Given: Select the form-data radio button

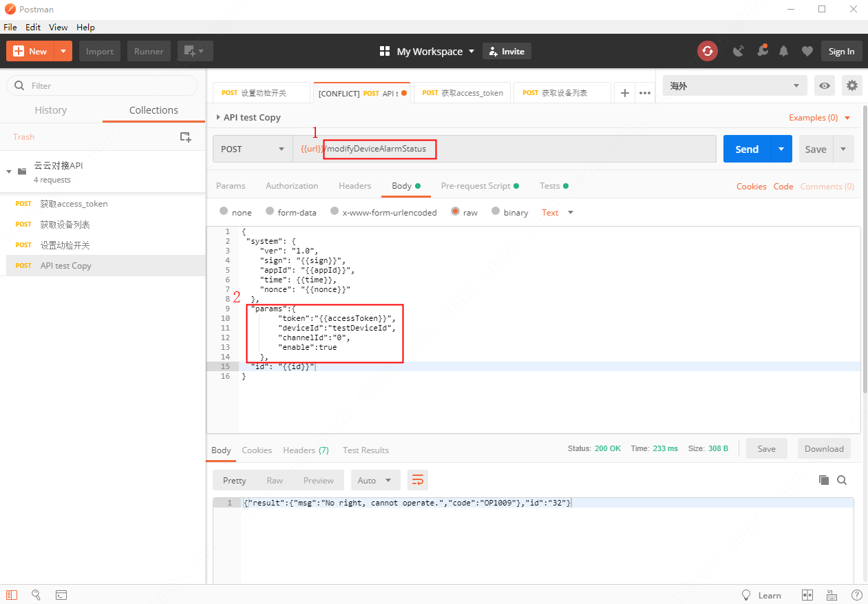Looking at the screenshot, I should [270, 211].
